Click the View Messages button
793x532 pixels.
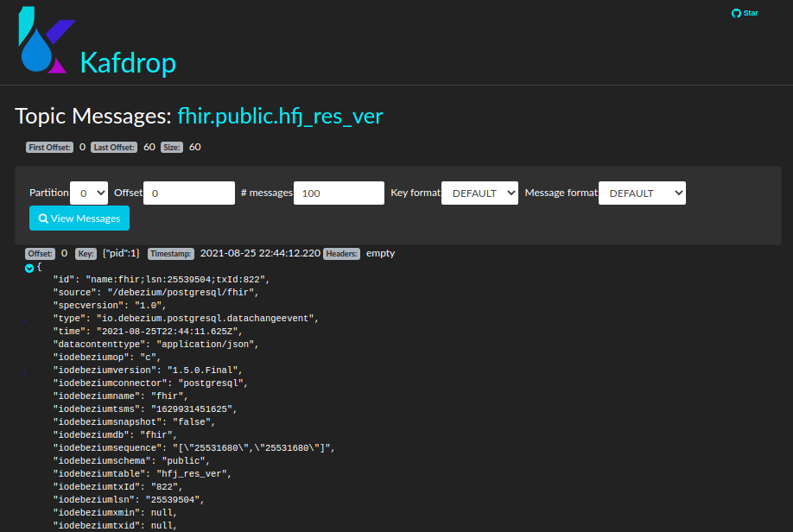click(x=79, y=218)
